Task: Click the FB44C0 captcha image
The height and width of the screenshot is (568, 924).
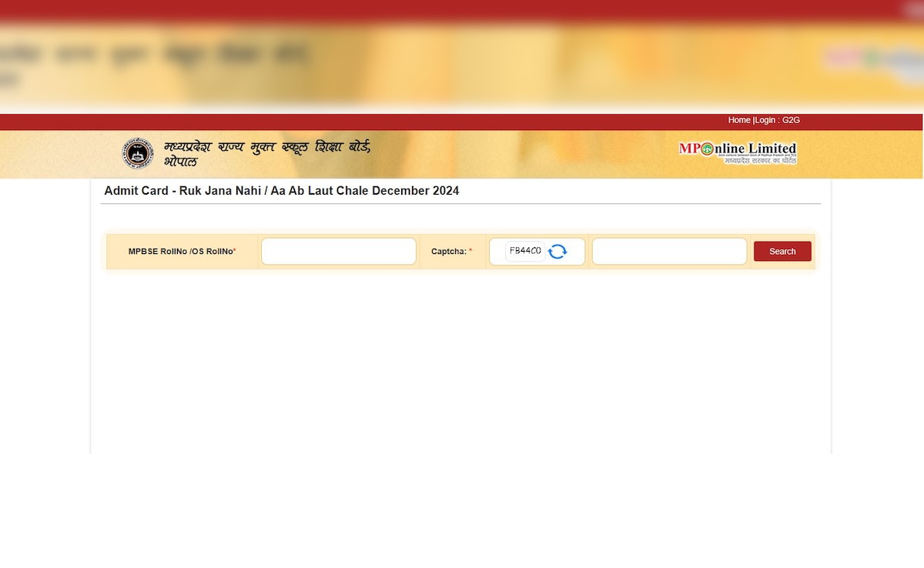Action: 525,252
